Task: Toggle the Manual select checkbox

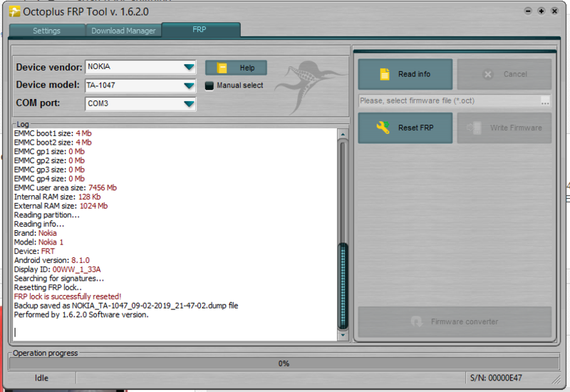Action: (209, 86)
